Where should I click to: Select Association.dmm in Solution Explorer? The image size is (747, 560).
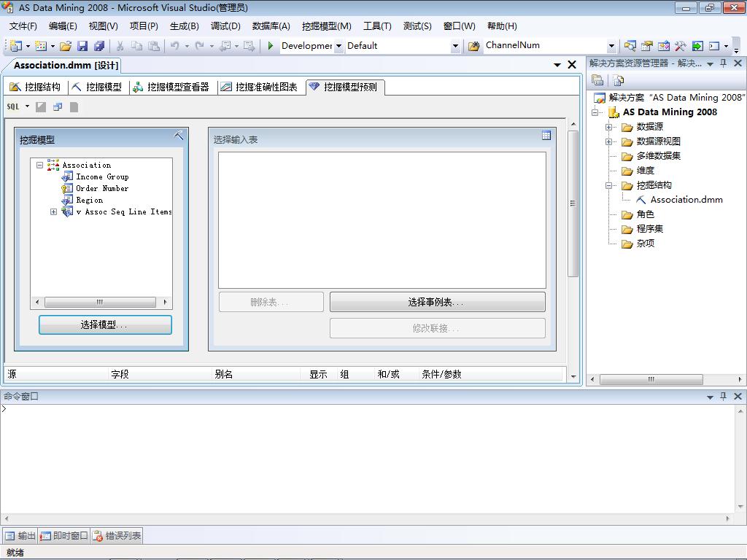coord(680,200)
